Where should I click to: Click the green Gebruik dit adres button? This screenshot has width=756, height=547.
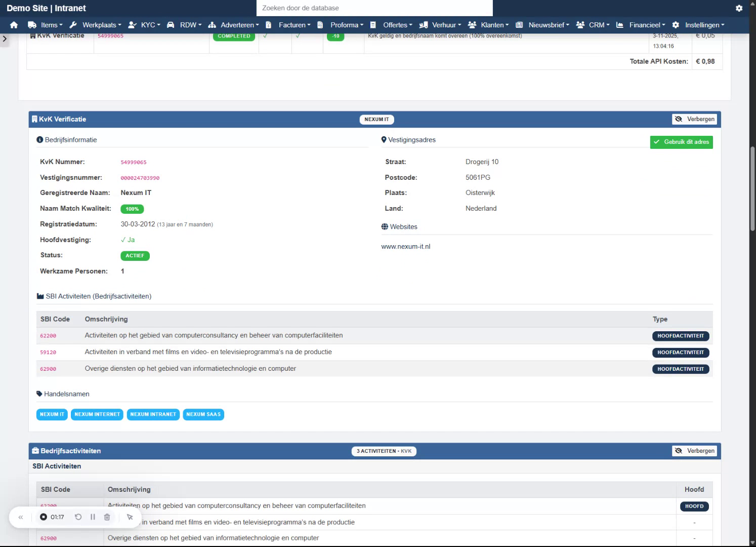click(681, 142)
